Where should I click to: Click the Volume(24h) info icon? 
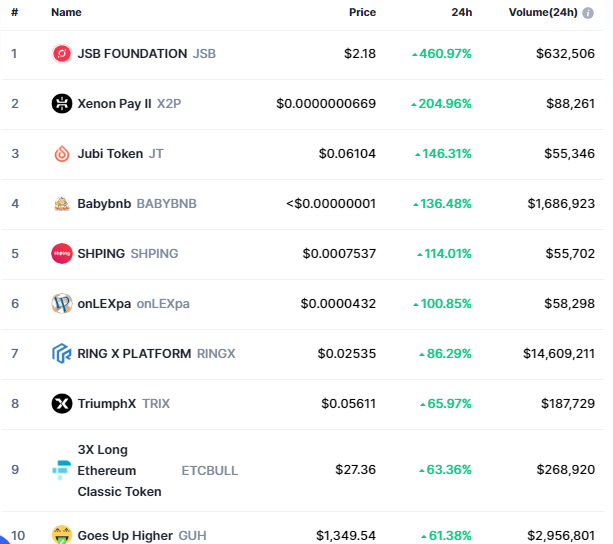pos(588,13)
